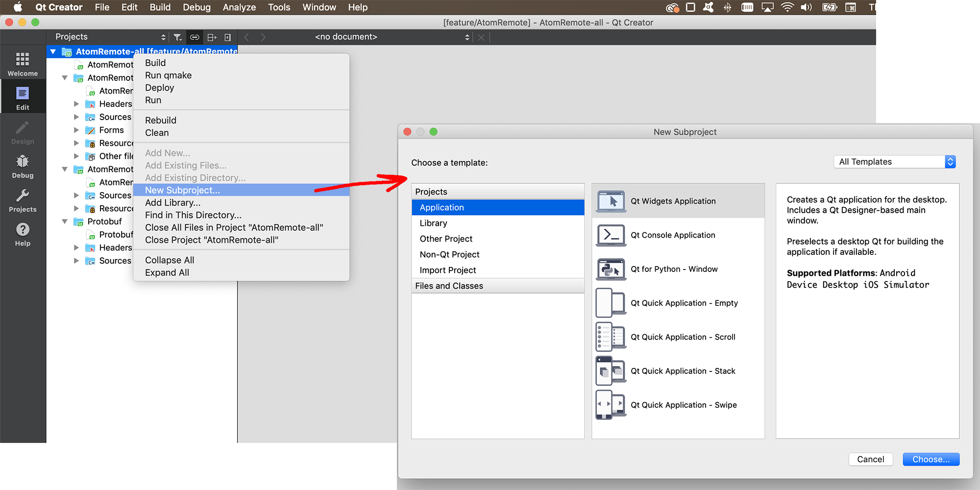The height and width of the screenshot is (490, 980).
Task: Go back in editor history
Action: point(246,37)
